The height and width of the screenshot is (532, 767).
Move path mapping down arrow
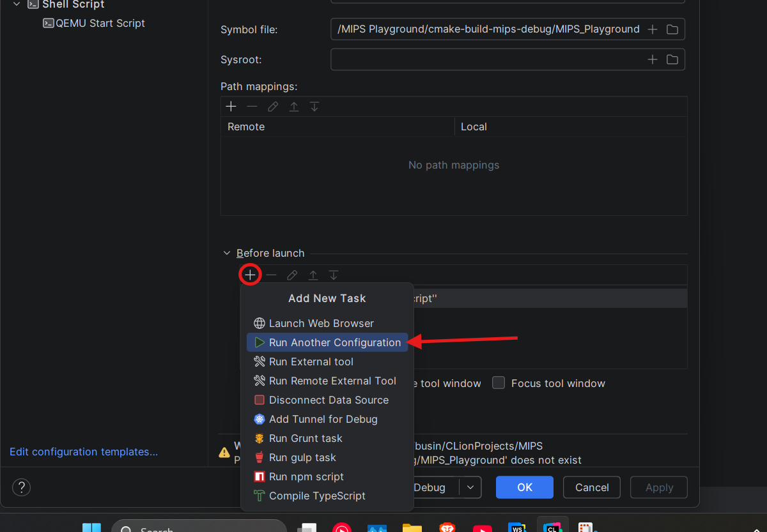(x=314, y=107)
